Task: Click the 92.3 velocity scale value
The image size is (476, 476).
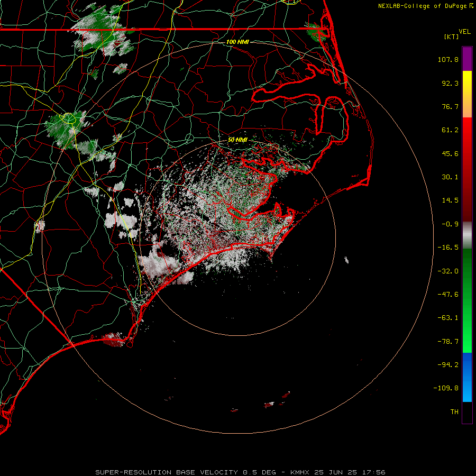Action: click(x=450, y=83)
